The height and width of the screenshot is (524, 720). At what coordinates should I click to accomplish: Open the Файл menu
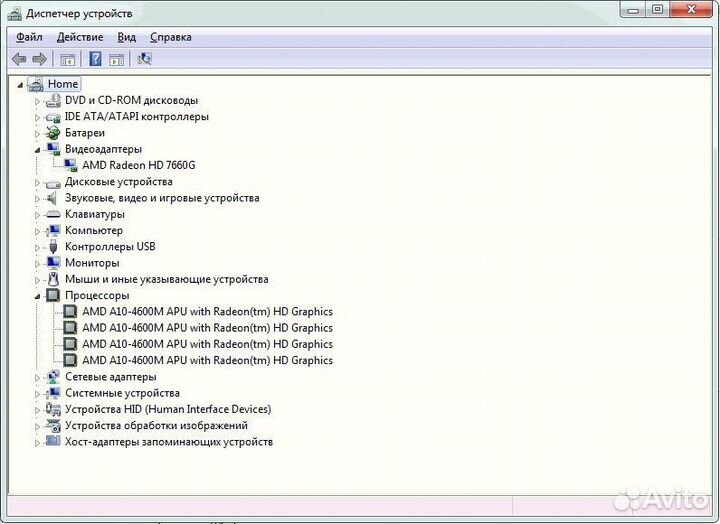point(29,37)
